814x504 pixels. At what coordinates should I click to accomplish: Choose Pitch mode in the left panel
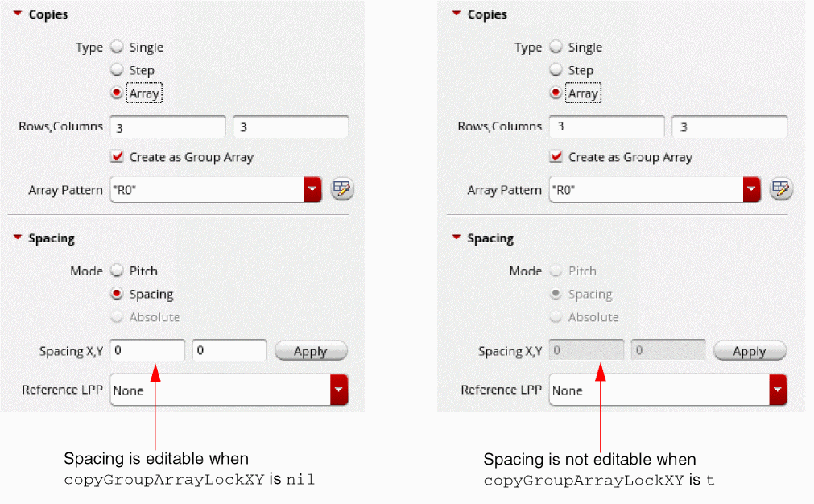117,271
